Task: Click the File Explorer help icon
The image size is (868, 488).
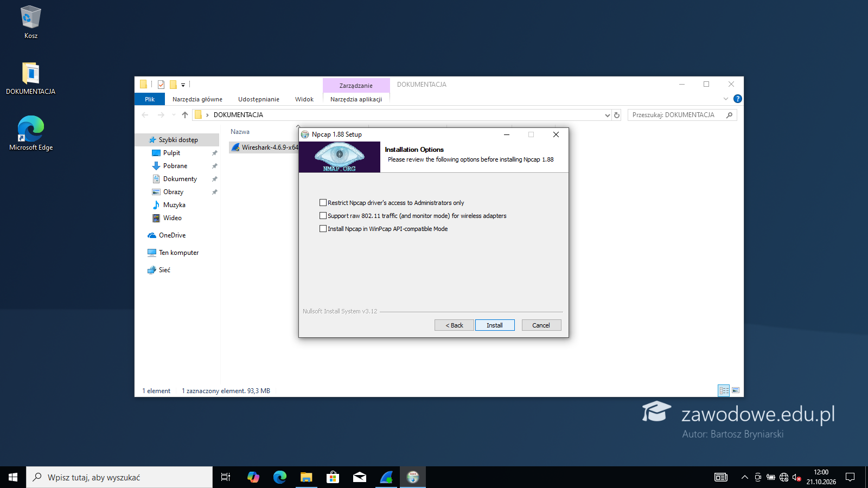Action: [x=738, y=99]
